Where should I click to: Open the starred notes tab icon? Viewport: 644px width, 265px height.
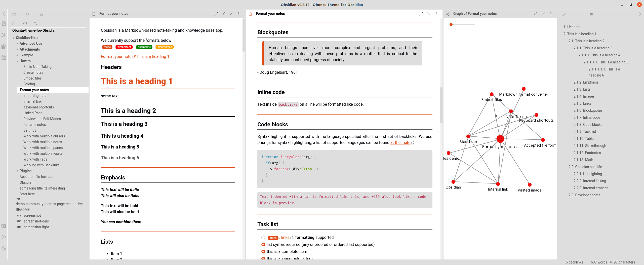pyautogui.click(x=42, y=14)
